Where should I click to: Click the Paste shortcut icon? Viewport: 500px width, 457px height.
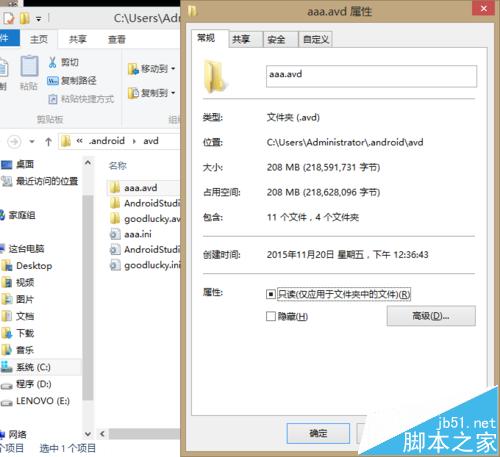click(53, 99)
